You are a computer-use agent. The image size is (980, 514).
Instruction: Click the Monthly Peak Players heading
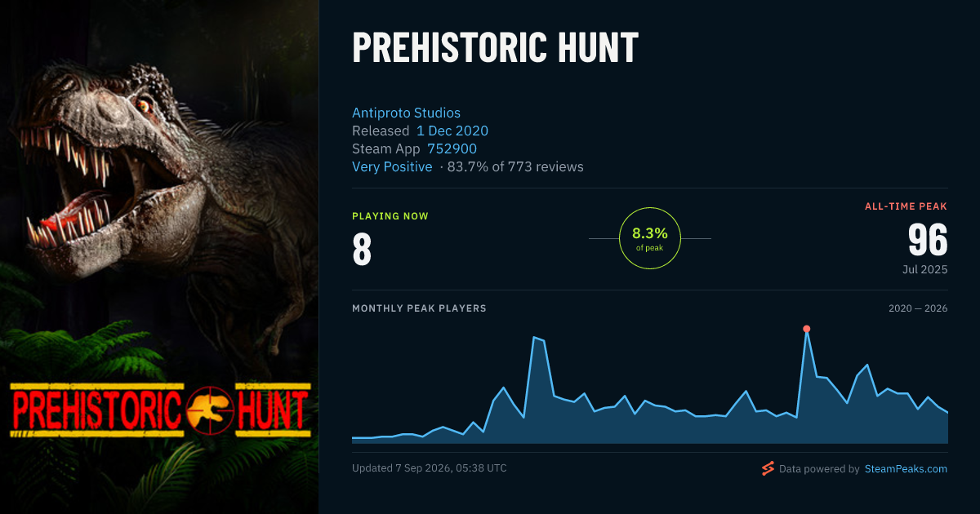[x=419, y=308]
